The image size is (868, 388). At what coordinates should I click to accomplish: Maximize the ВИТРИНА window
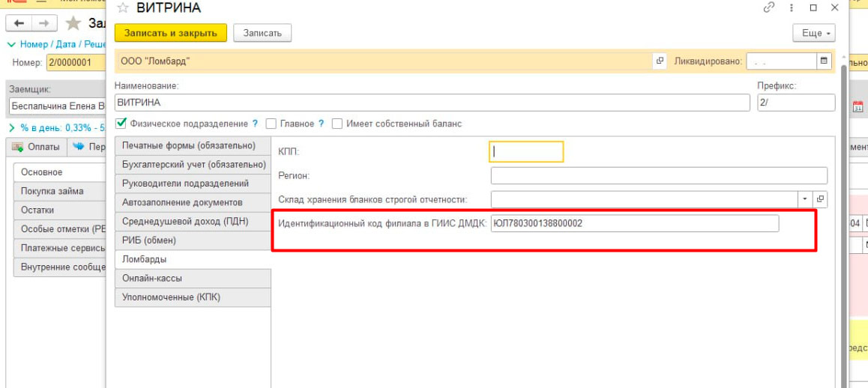point(813,7)
